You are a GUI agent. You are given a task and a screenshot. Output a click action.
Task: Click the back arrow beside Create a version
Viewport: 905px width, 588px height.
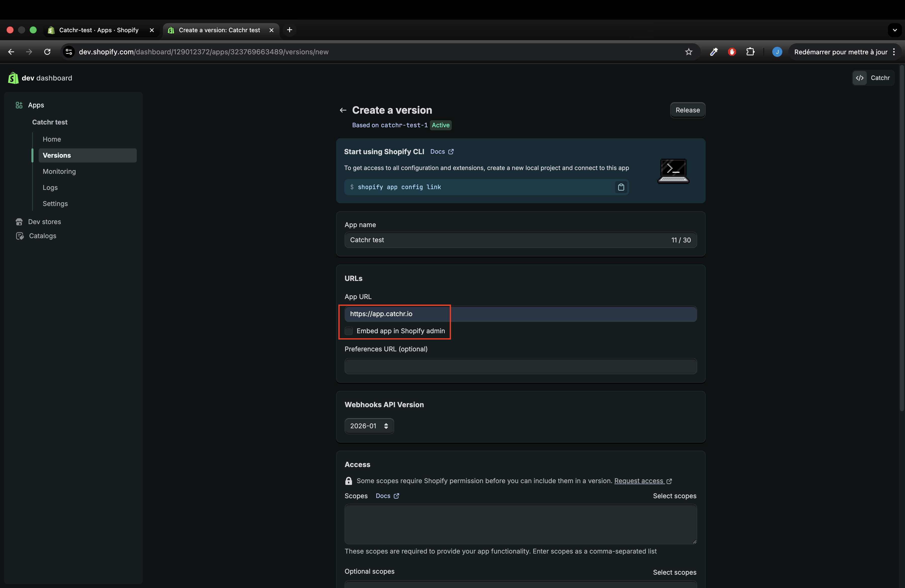pos(343,110)
